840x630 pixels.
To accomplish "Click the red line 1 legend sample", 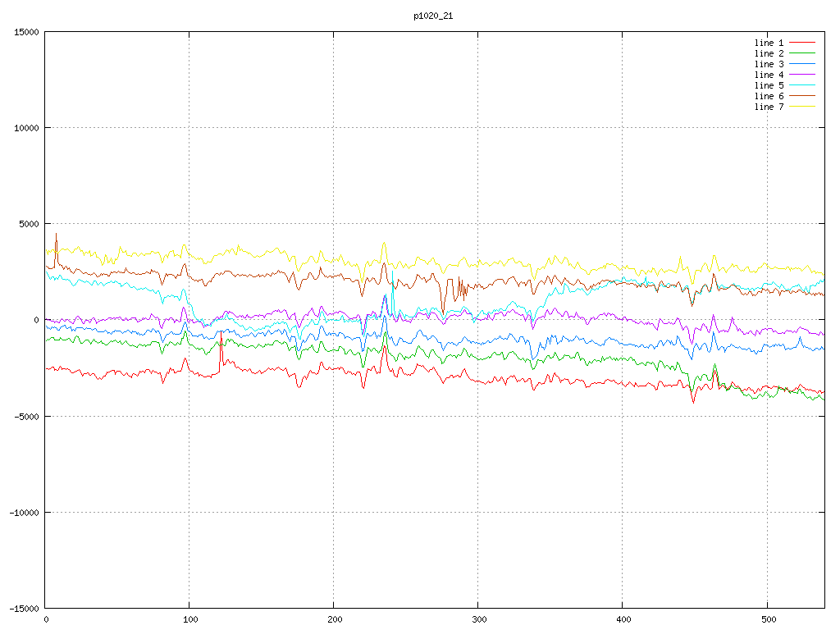I will 802,43.
